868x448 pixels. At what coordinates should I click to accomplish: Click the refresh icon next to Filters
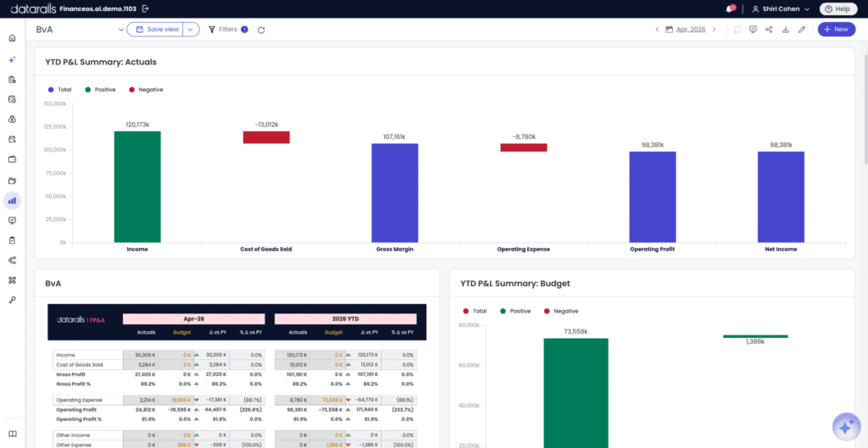tap(261, 30)
